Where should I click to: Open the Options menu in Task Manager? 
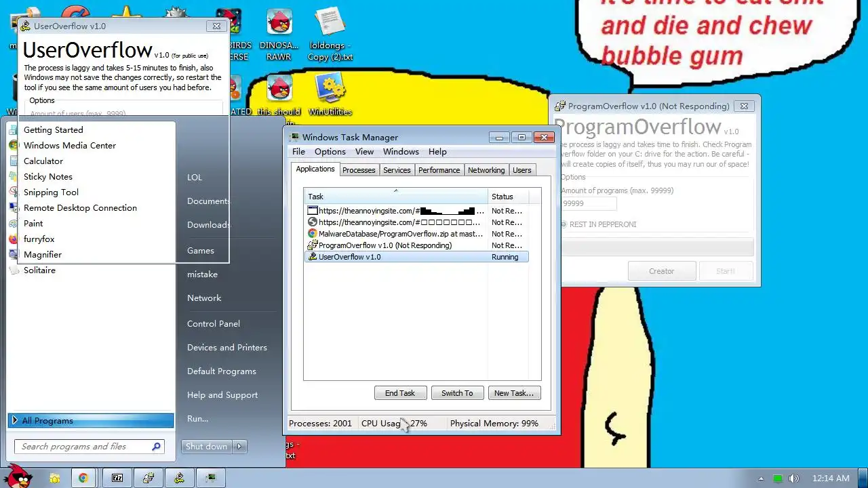coord(330,152)
